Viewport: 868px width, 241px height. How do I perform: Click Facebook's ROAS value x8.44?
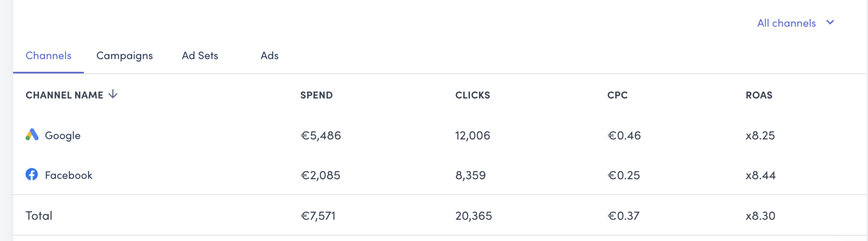[x=760, y=175]
